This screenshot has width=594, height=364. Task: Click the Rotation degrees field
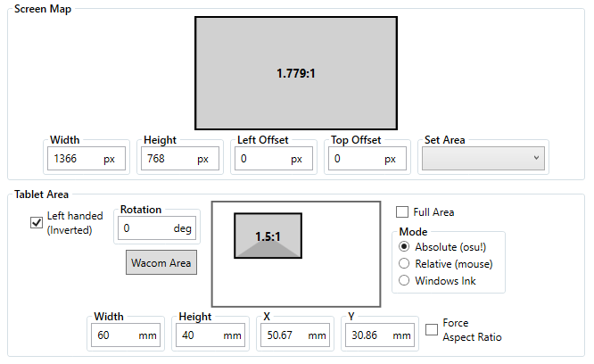(x=157, y=228)
